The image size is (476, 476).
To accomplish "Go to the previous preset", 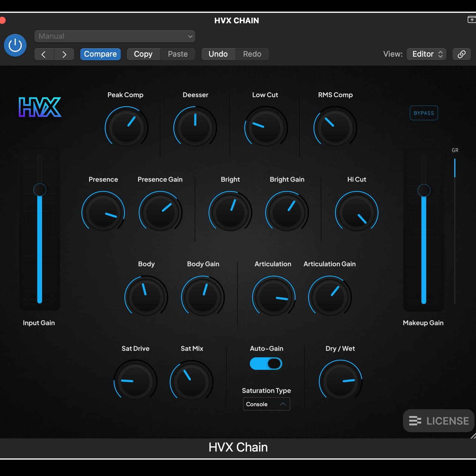I will 44,54.
